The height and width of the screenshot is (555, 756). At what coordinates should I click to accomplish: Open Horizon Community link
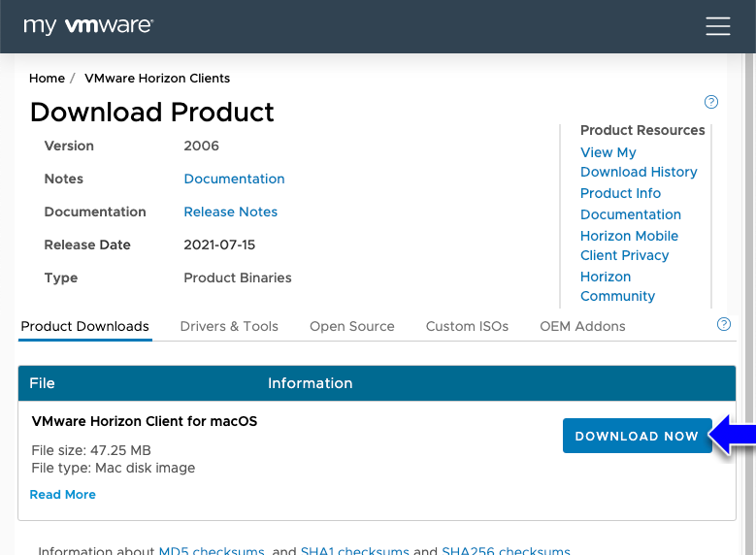(617, 286)
